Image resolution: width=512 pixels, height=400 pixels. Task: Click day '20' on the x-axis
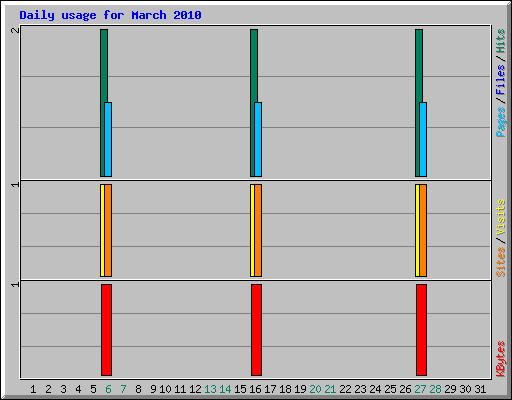(315, 389)
